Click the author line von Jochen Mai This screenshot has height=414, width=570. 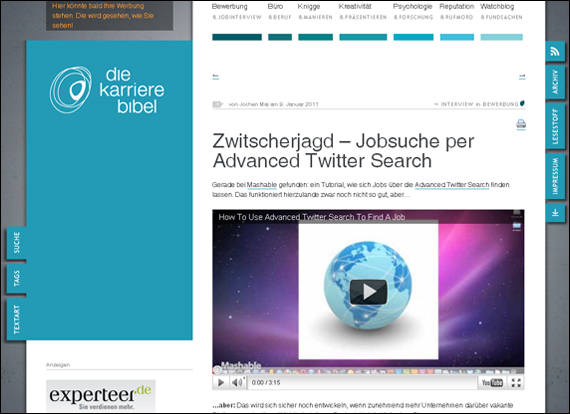(x=273, y=104)
